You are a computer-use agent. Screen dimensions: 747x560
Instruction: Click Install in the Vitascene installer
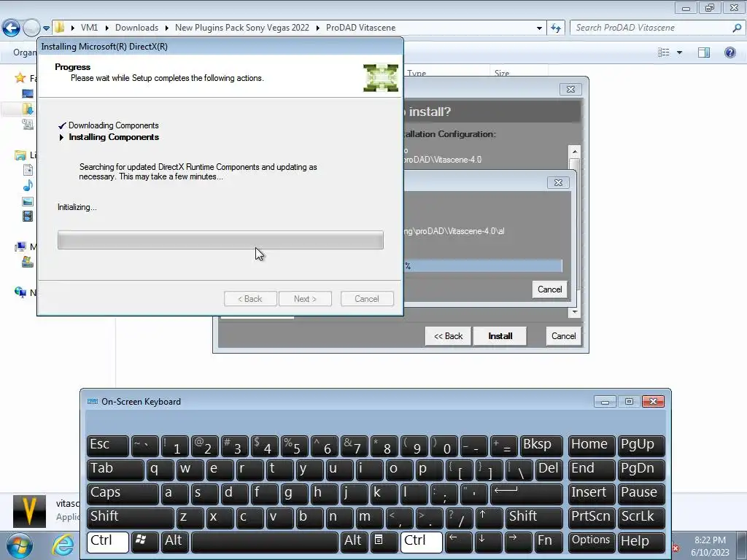coord(500,335)
